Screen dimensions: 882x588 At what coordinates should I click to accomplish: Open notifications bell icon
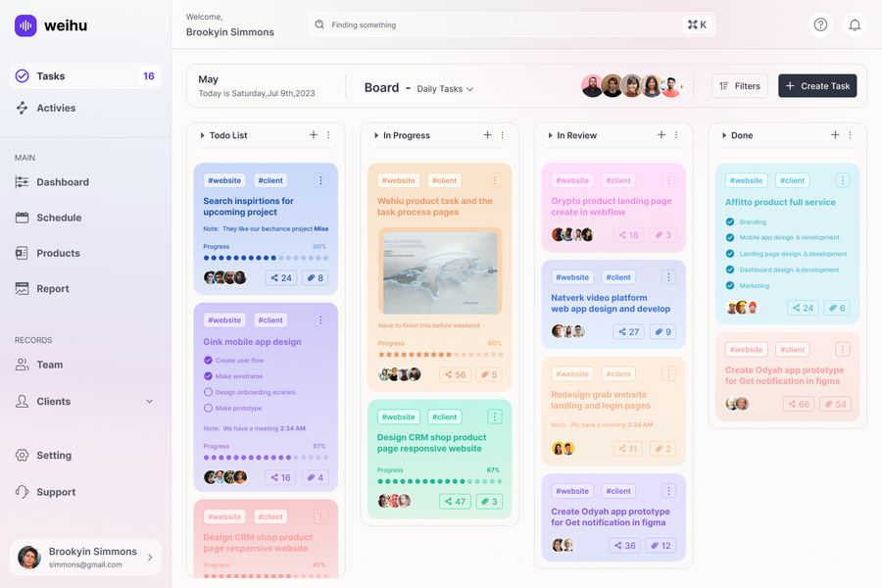click(x=855, y=24)
